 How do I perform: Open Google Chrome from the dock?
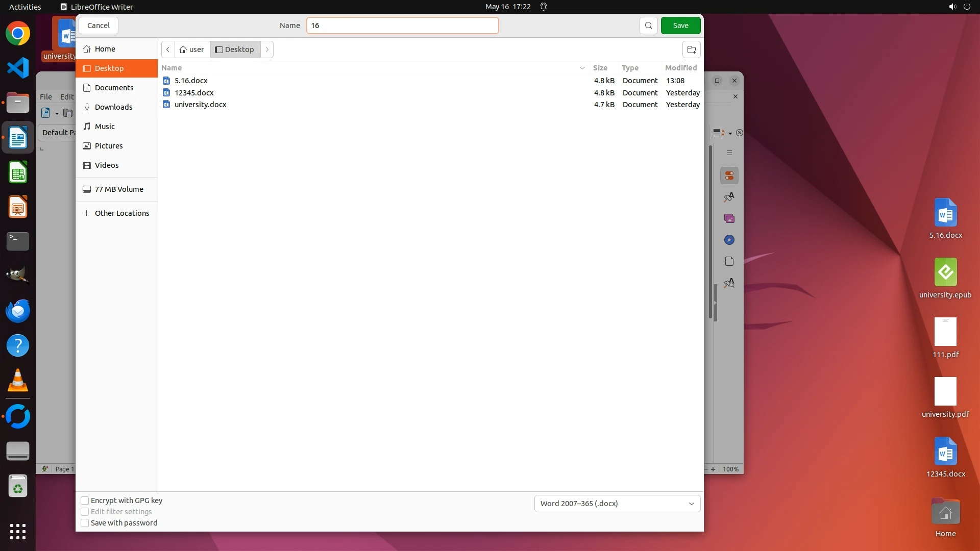pos(18,34)
